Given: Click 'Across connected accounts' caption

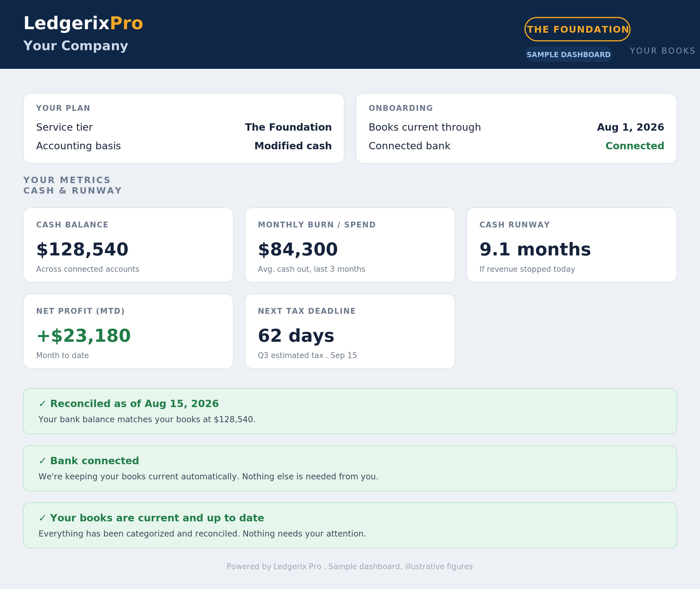Looking at the screenshot, I should [x=87, y=269].
